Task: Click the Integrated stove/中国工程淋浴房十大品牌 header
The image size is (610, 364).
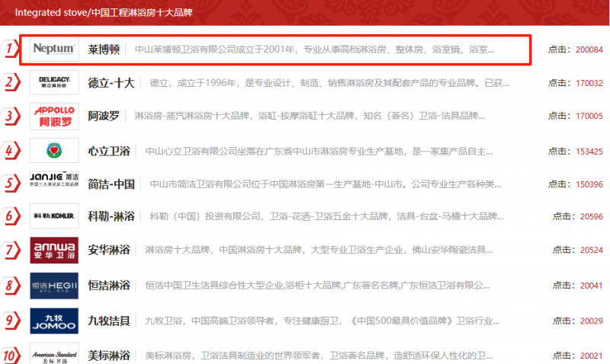Action: [x=104, y=12]
